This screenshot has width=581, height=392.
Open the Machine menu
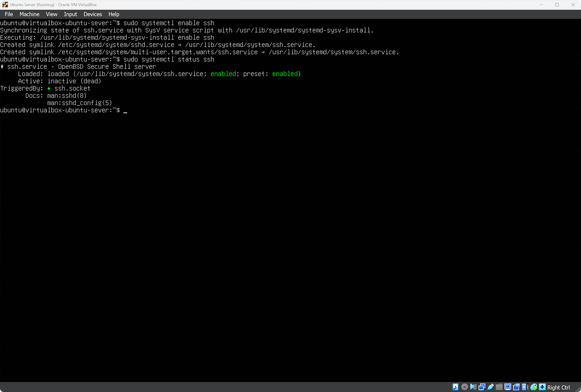29,14
